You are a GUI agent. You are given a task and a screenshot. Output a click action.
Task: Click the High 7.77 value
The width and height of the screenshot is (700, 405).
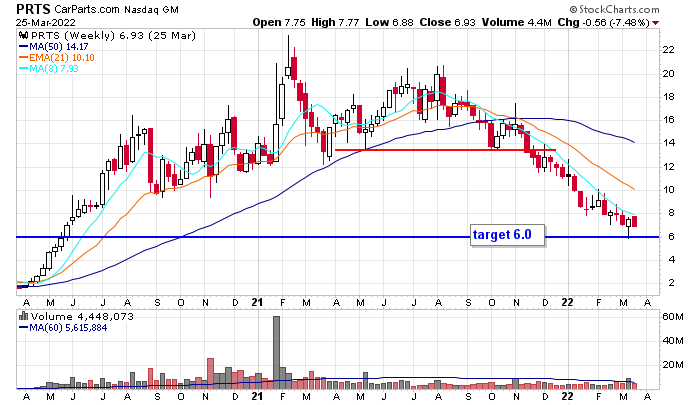point(335,22)
